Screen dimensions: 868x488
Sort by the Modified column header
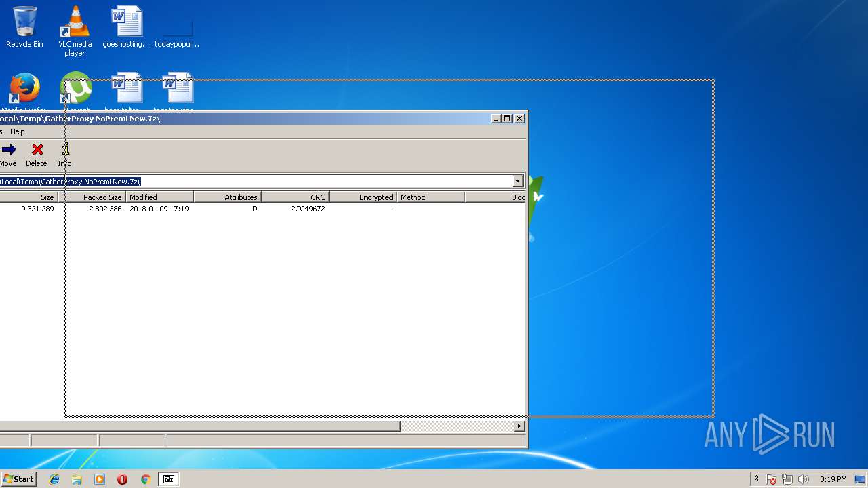(159, 197)
